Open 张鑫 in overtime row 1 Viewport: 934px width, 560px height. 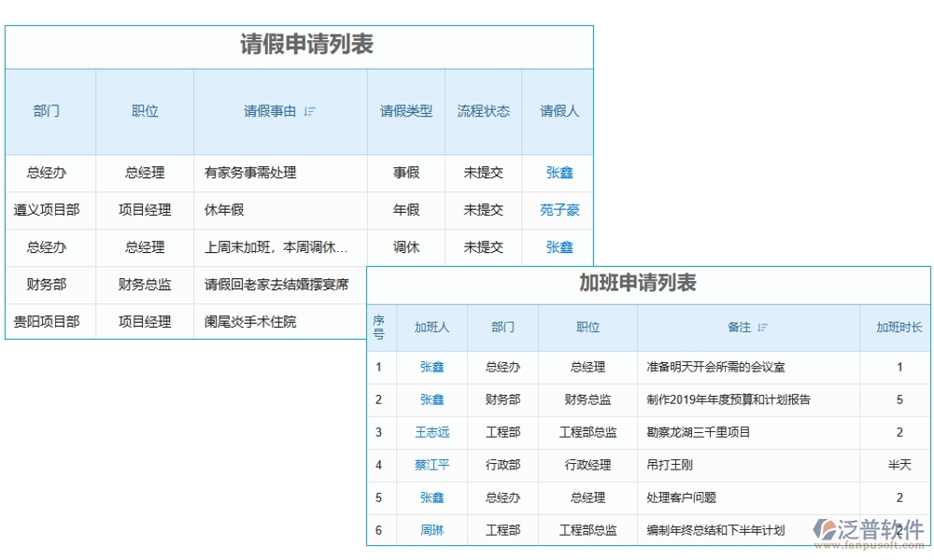pyautogui.click(x=431, y=367)
